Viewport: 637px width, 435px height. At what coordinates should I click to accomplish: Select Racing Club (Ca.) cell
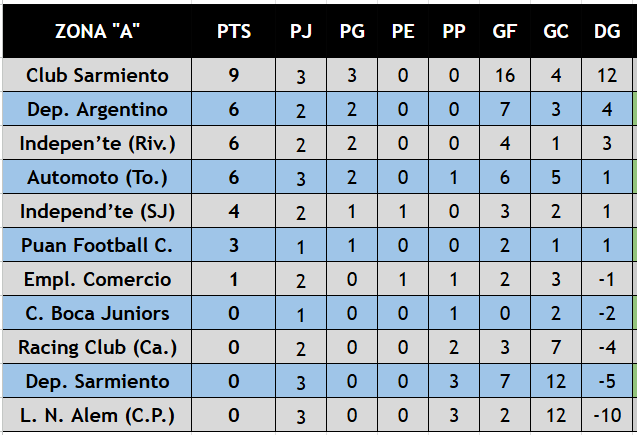click(x=97, y=347)
